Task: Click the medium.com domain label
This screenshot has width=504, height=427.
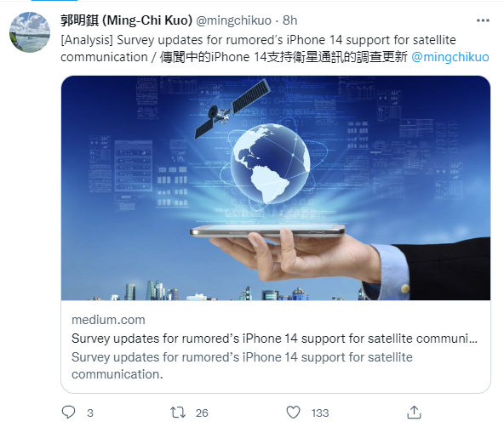Action: (108, 320)
